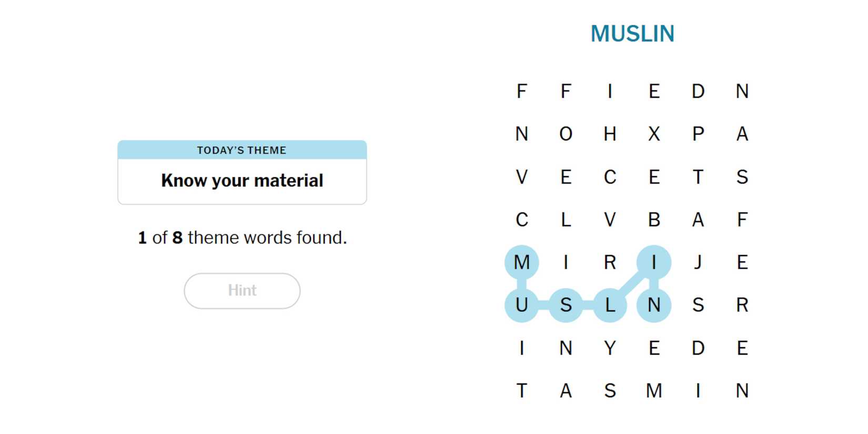Click the theme words found counter
This screenshot has width=868, height=434.
[x=242, y=238]
